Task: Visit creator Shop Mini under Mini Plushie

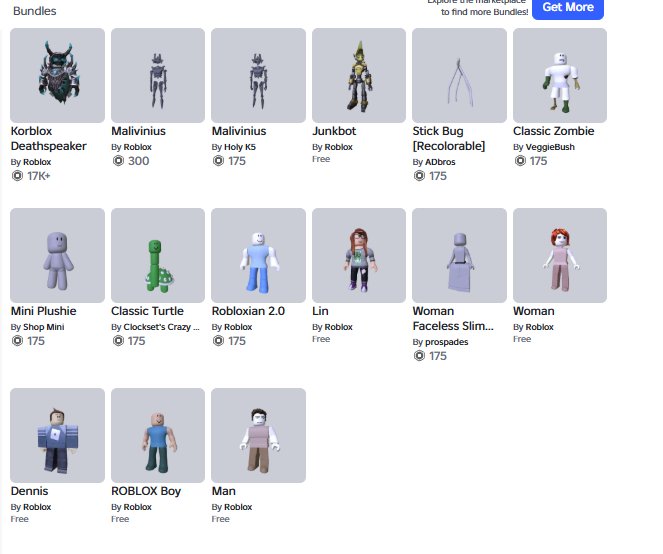Action: pos(44,327)
